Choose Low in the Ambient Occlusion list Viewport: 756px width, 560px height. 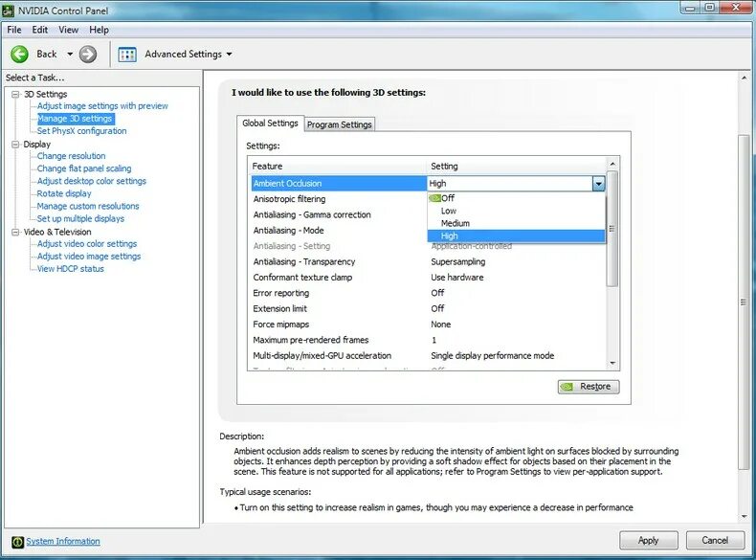[x=516, y=211]
